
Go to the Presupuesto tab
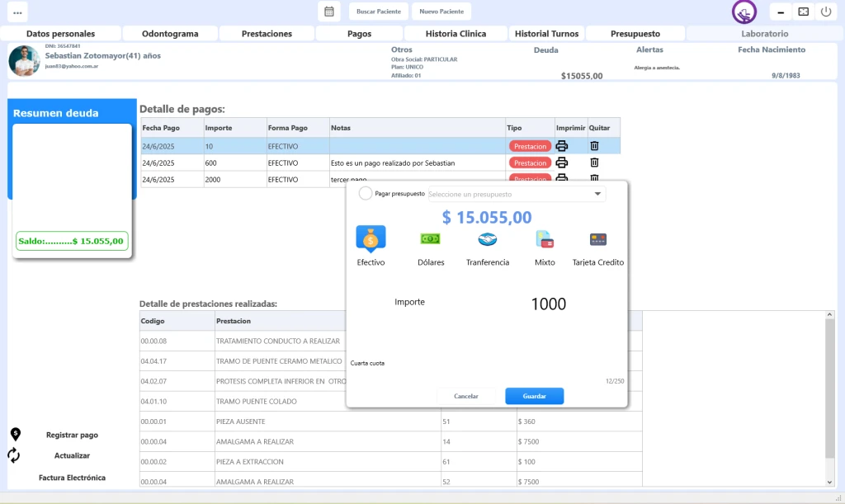tap(635, 34)
